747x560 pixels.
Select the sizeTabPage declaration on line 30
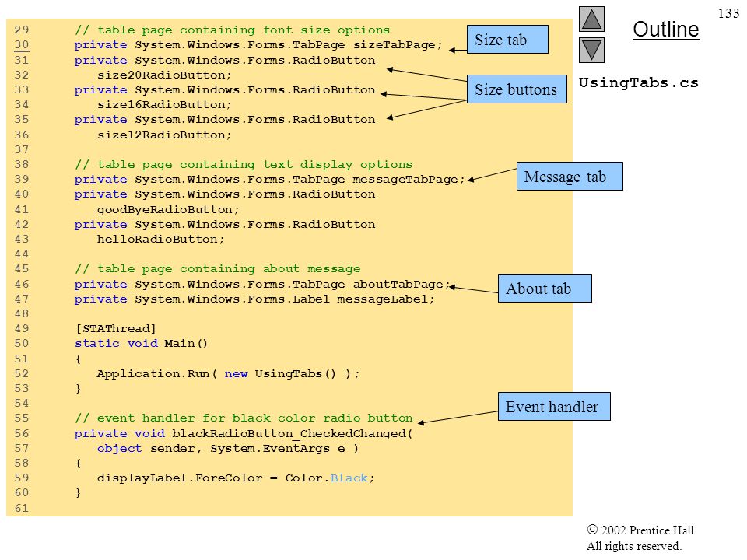[x=258, y=45]
